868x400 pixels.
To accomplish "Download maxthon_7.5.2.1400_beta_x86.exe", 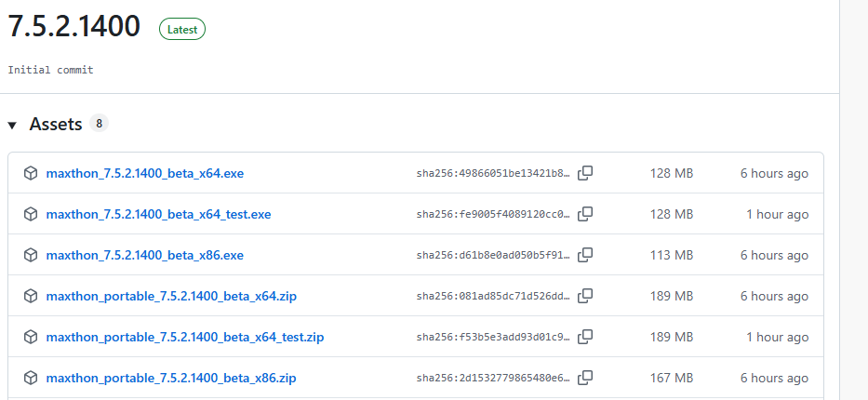I will coord(144,255).
